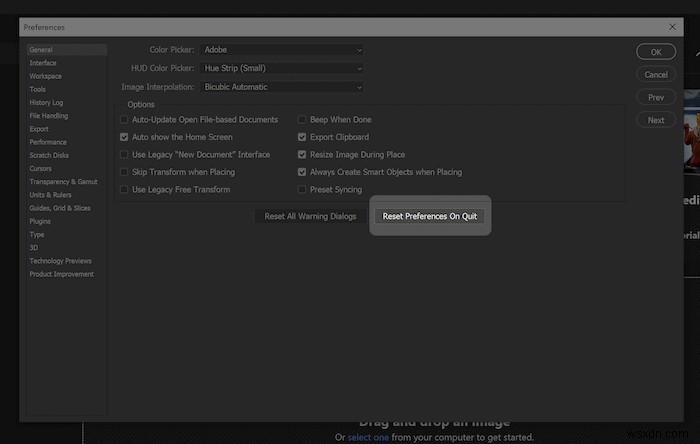
Task: Enable Preset Syncing checkbox
Action: pyautogui.click(x=302, y=190)
